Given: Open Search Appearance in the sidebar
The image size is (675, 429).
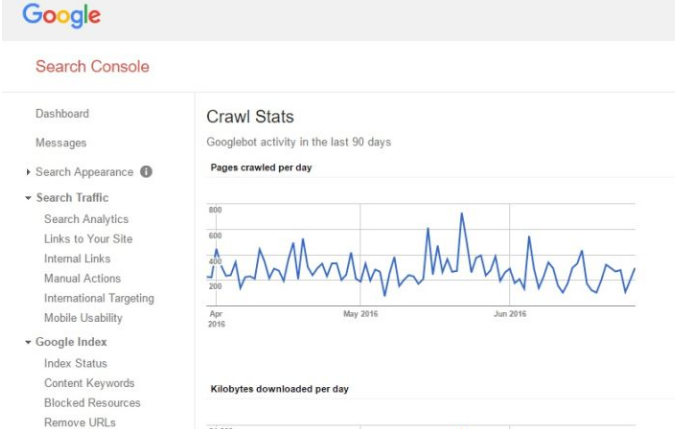Looking at the screenshot, I should point(84,172).
